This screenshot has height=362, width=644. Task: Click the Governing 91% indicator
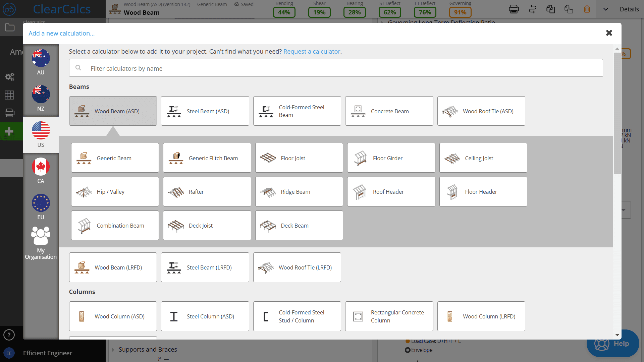pyautogui.click(x=460, y=12)
